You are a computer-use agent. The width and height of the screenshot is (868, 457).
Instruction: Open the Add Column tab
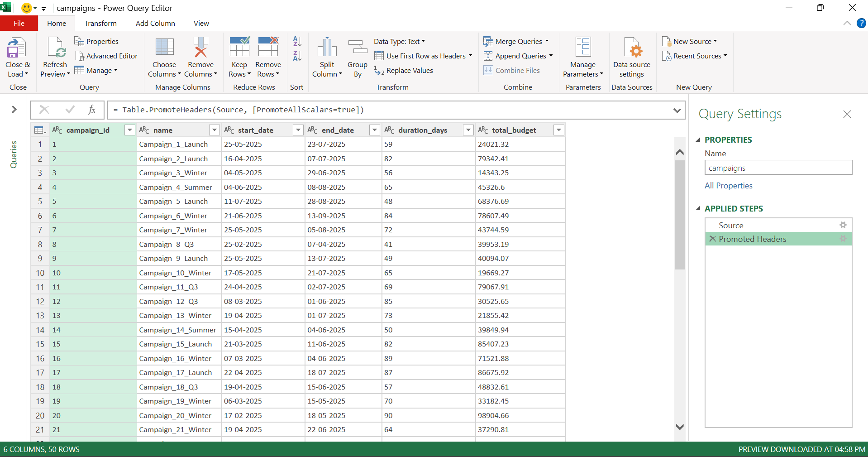pyautogui.click(x=155, y=24)
